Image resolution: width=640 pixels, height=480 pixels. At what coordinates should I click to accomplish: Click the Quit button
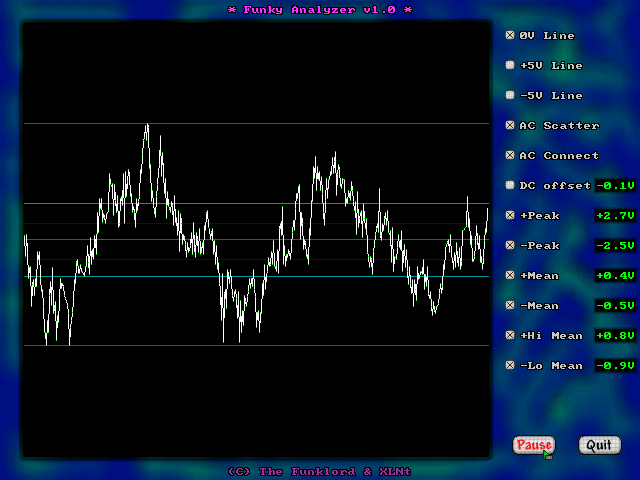point(598,445)
